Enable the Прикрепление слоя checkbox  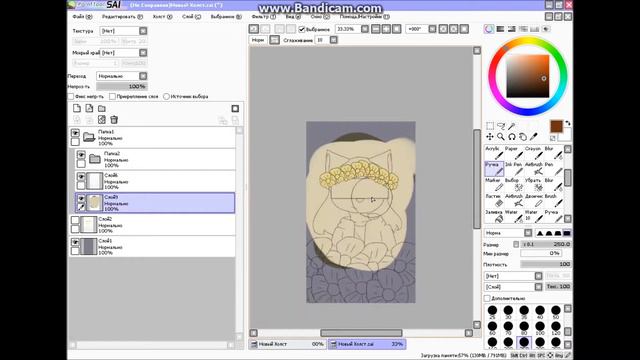(x=112, y=96)
